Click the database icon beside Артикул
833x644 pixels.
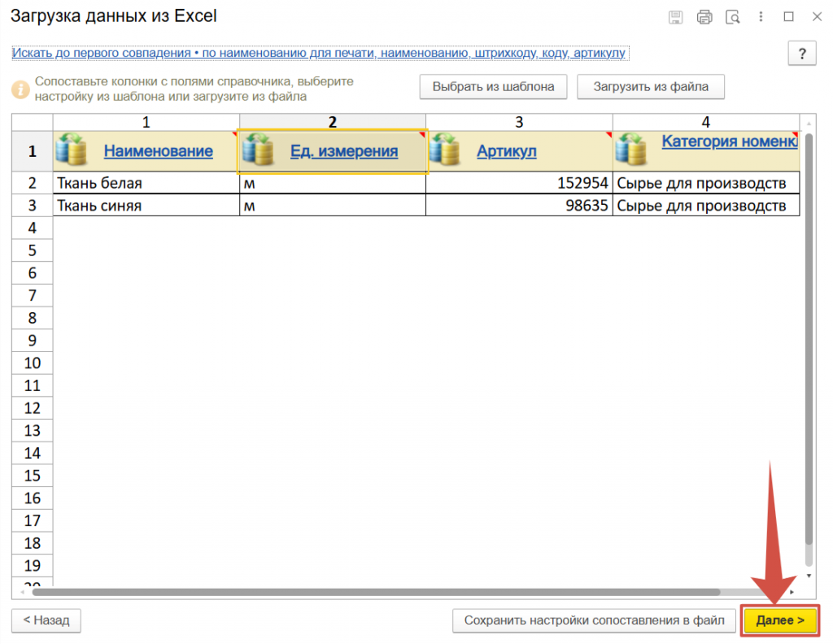click(x=446, y=150)
